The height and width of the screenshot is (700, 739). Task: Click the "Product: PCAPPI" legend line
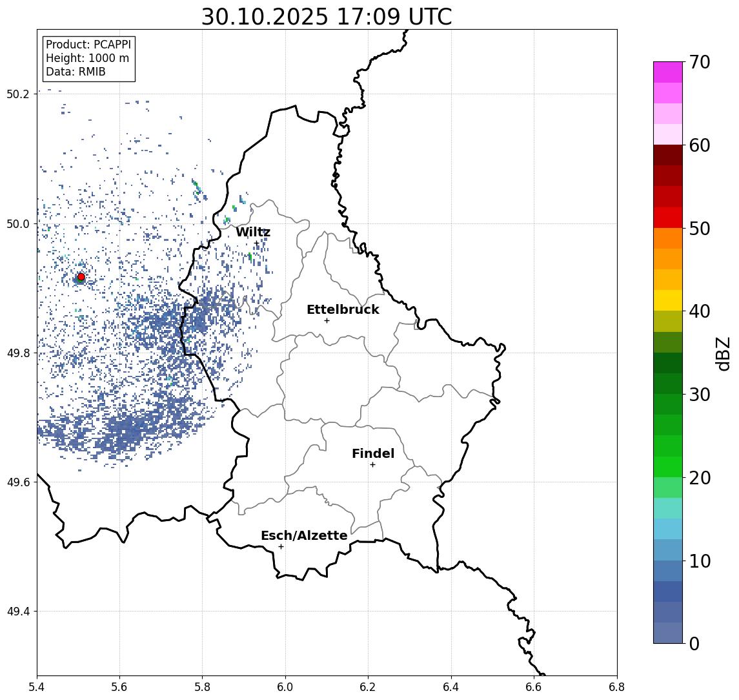[x=88, y=45]
